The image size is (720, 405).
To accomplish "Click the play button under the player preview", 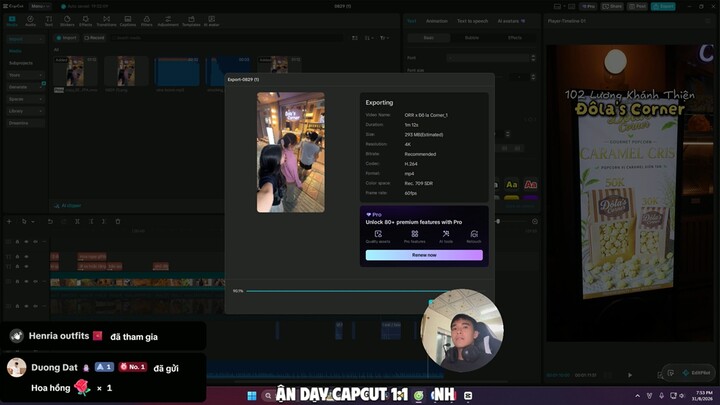I will coord(630,375).
